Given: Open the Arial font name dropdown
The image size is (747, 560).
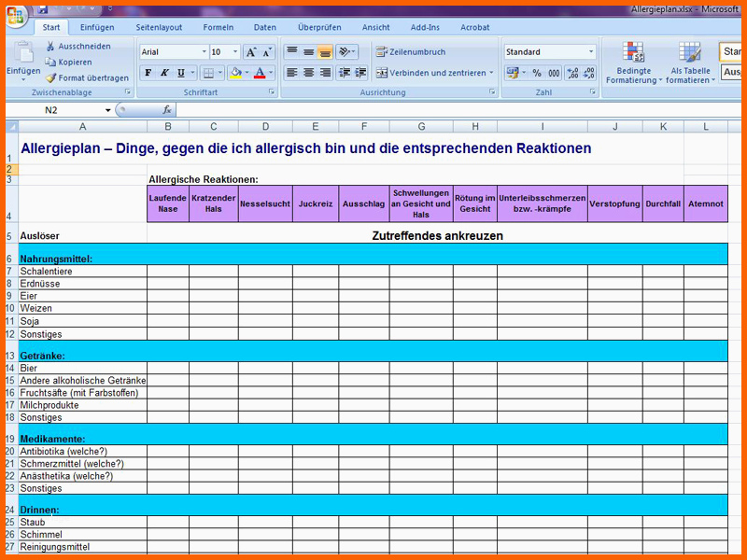Looking at the screenshot, I should pyautogui.click(x=204, y=52).
